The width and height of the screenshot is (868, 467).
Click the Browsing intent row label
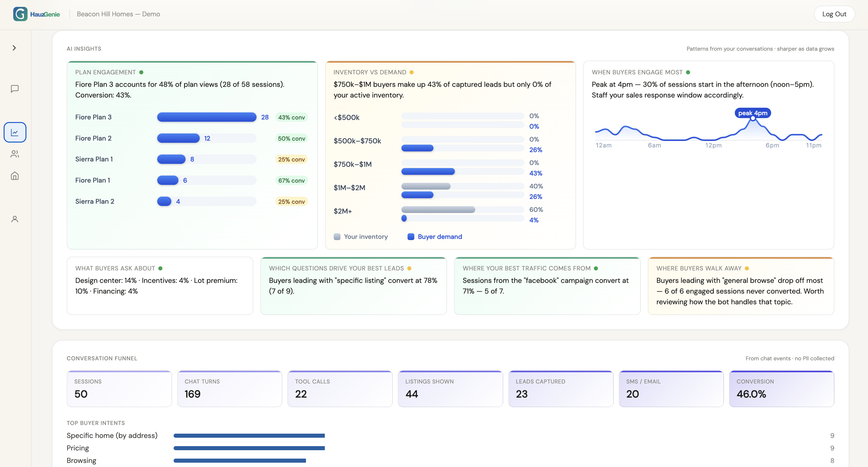pos(81,461)
